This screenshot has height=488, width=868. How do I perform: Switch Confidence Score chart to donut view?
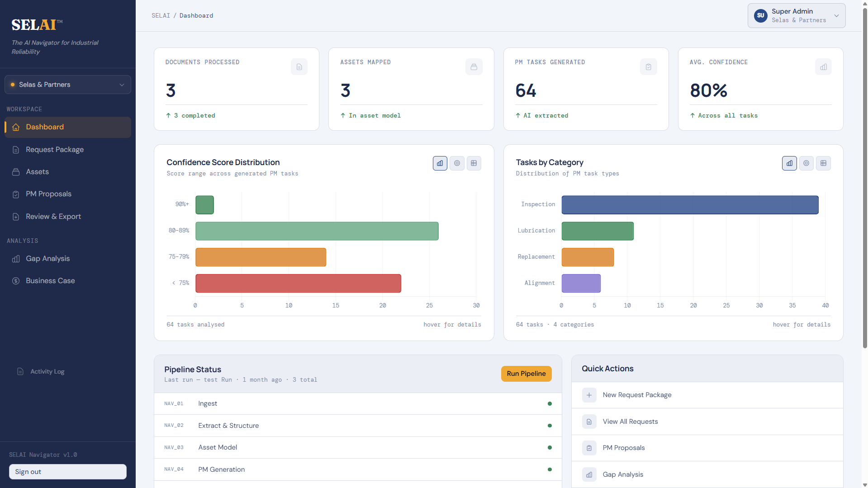(457, 163)
